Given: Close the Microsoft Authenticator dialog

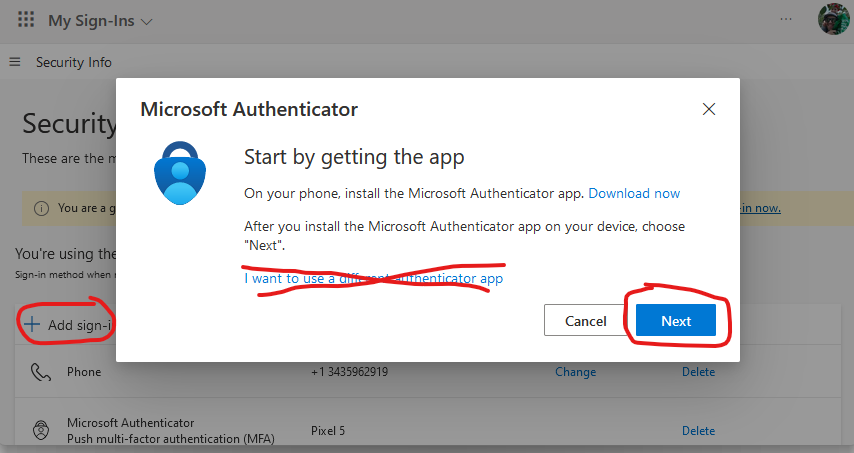Looking at the screenshot, I should (x=709, y=109).
